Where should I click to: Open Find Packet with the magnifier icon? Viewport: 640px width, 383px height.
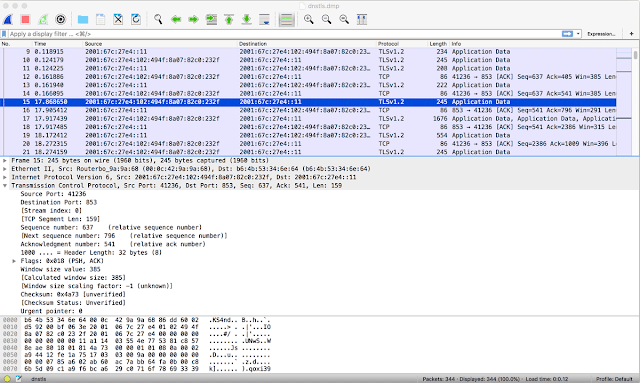point(158,19)
